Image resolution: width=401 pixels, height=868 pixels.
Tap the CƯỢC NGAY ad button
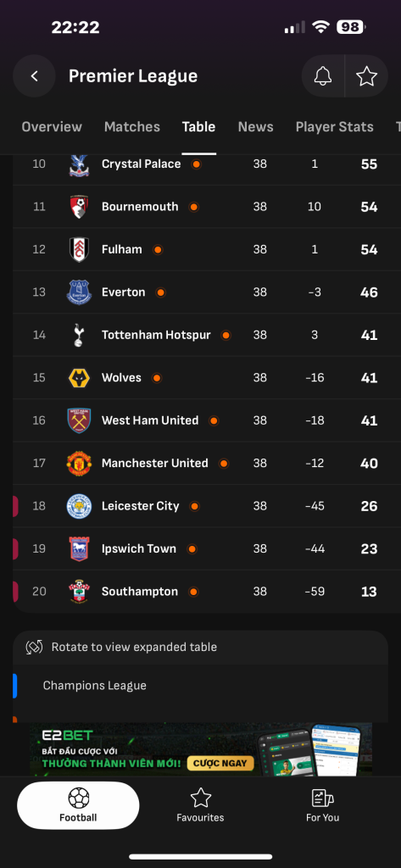(x=220, y=764)
